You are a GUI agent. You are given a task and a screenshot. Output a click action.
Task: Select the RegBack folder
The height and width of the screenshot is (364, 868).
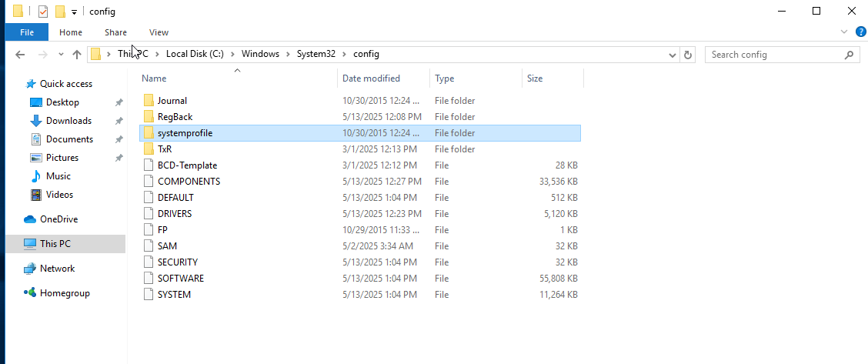tap(175, 117)
